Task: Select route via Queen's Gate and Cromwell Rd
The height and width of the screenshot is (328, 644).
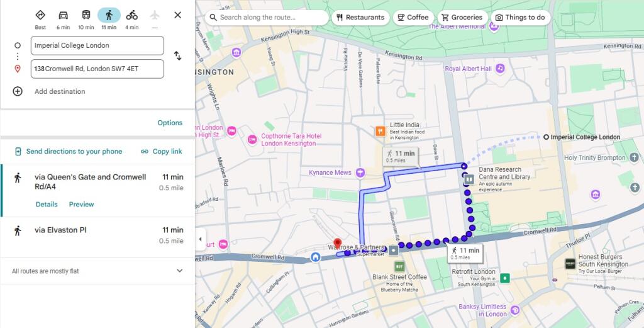Action: click(x=97, y=190)
